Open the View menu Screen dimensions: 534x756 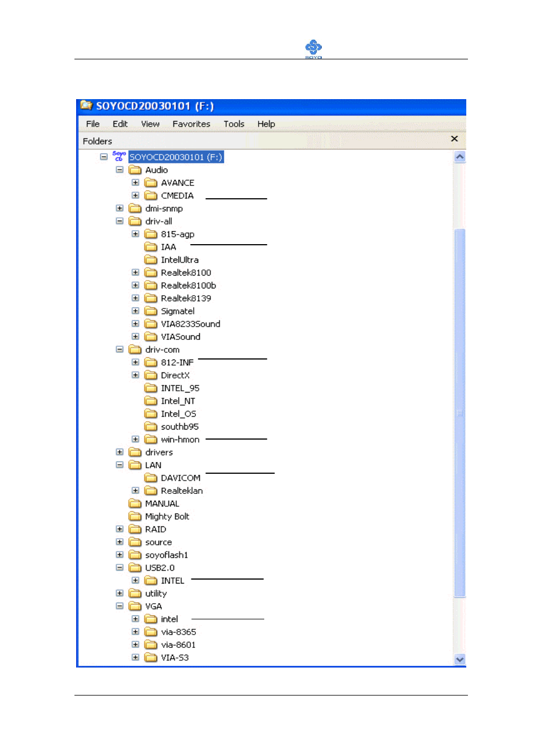click(x=150, y=124)
